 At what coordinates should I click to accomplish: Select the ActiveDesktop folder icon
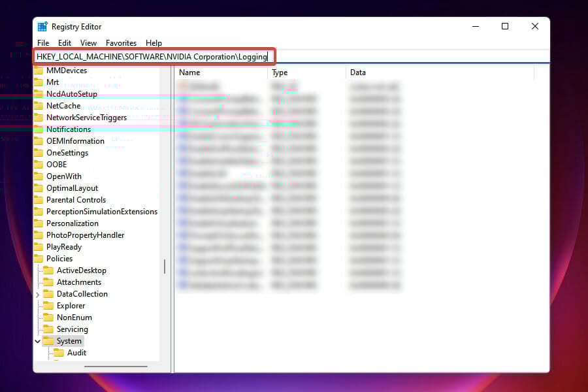pos(48,270)
